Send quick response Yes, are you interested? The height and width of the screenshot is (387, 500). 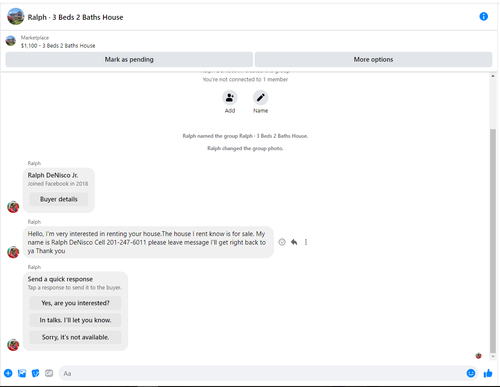75,303
